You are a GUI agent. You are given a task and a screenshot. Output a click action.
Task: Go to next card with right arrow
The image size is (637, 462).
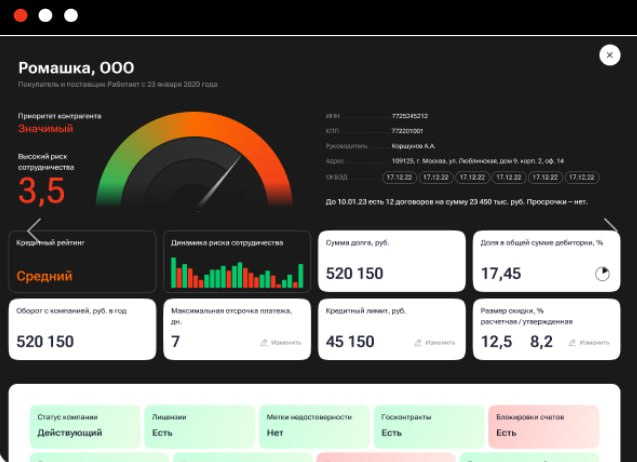(611, 226)
